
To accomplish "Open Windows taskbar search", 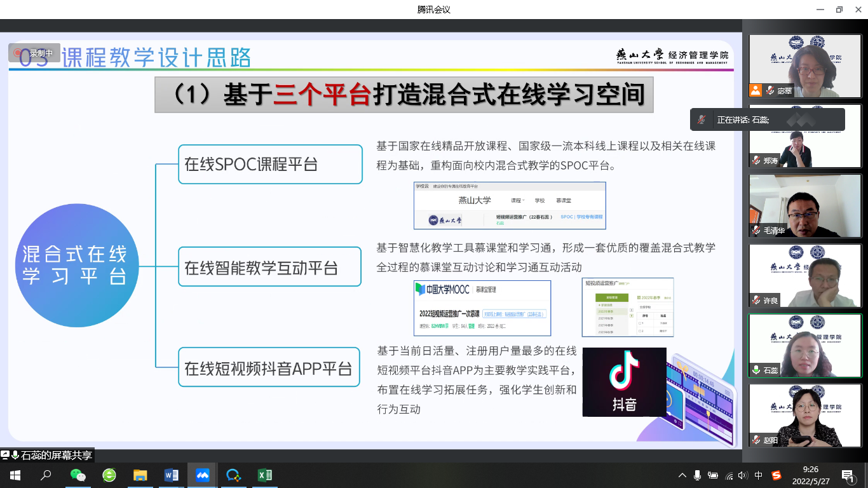I will click(46, 475).
